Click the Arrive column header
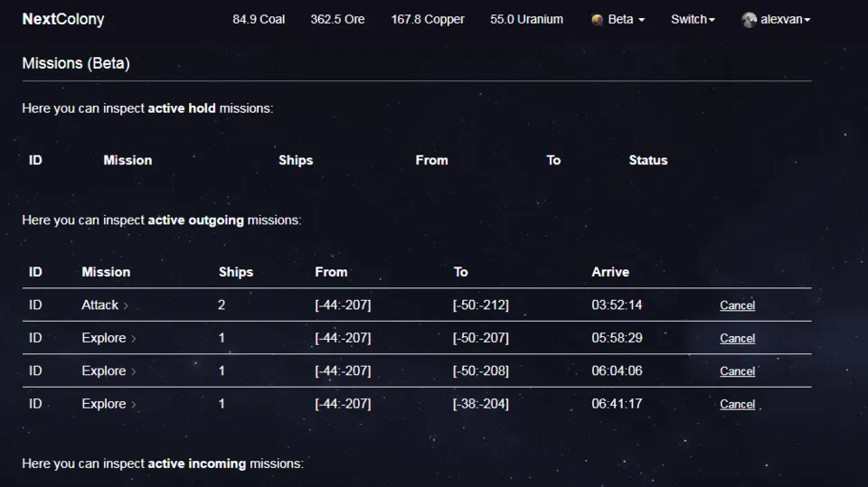The image size is (868, 487). coord(610,272)
